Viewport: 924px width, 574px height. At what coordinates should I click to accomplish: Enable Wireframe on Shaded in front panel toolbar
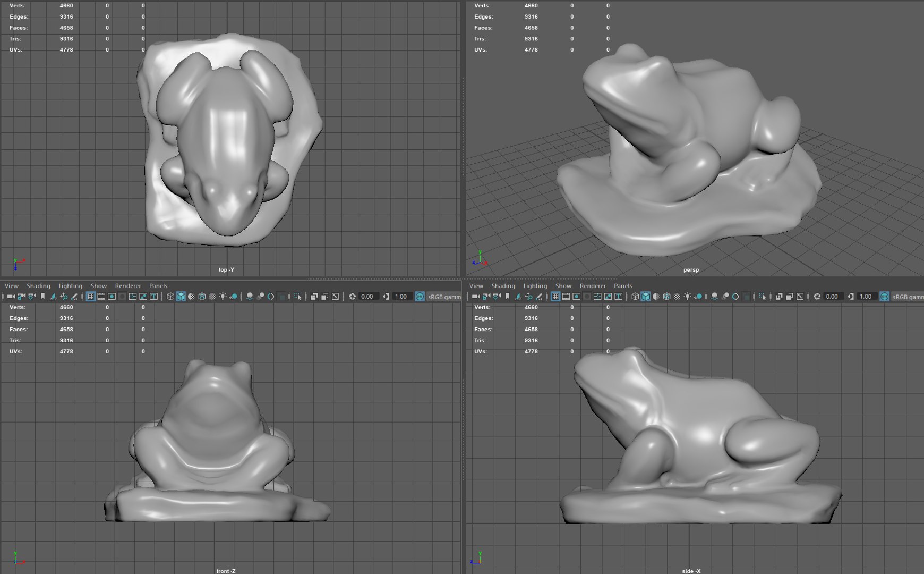tap(202, 297)
